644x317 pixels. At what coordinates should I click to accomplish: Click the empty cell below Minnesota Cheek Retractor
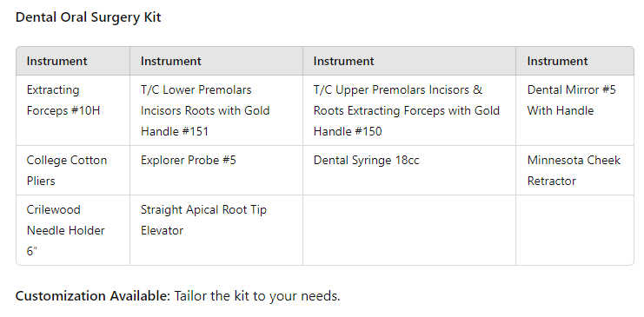pos(575,230)
